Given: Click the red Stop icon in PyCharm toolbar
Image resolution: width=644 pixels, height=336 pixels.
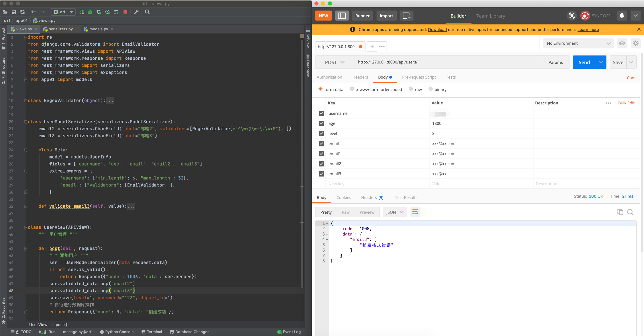Looking at the screenshot, I should tap(125, 12).
